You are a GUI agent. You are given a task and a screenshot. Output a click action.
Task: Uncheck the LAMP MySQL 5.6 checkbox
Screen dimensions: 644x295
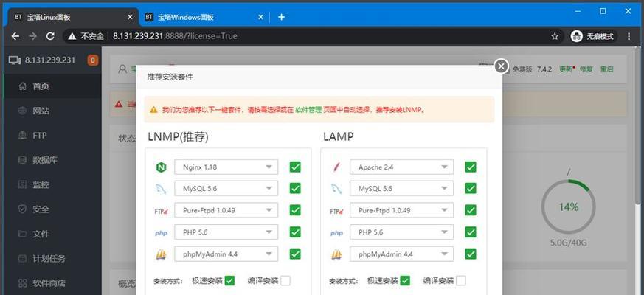click(471, 188)
